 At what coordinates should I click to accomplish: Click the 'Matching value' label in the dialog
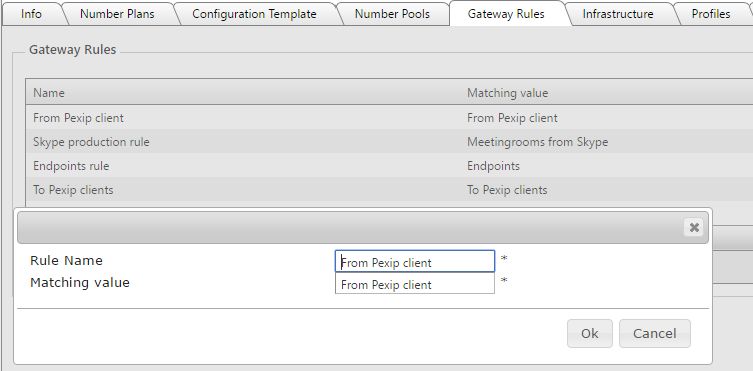(80, 283)
